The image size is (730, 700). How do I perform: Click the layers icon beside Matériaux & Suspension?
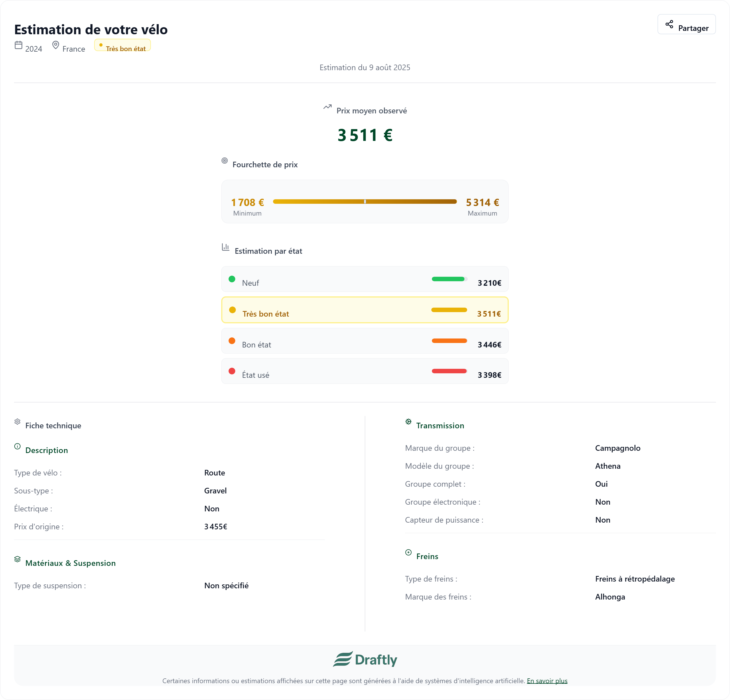[17, 559]
